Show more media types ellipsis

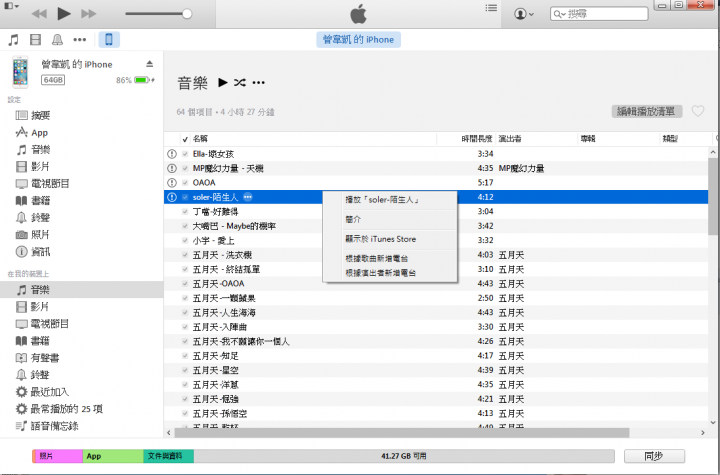79,40
